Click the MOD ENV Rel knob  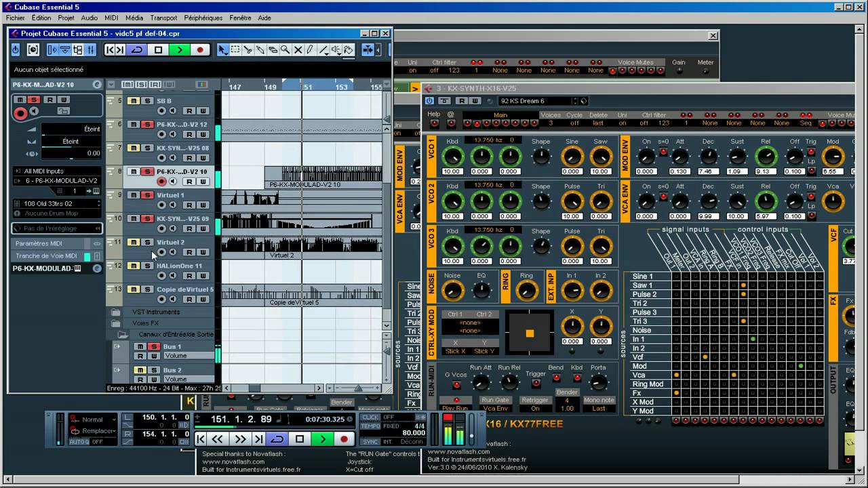[766, 157]
